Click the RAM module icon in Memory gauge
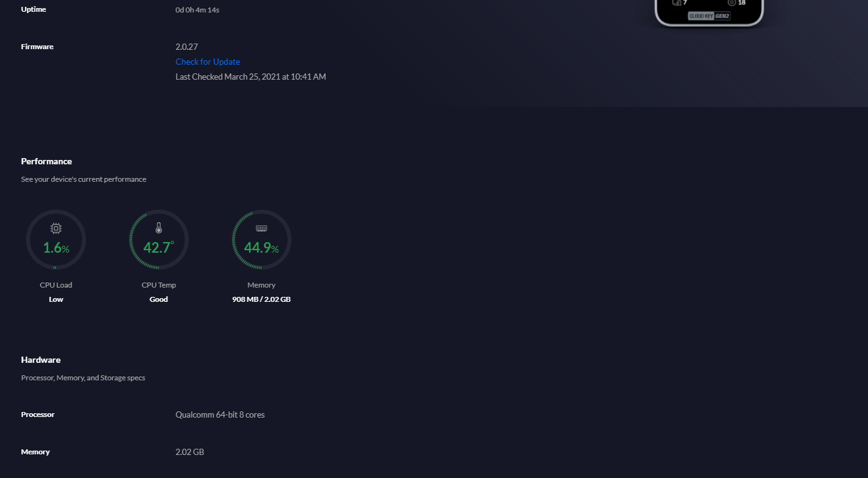This screenshot has height=478, width=868. point(262,228)
